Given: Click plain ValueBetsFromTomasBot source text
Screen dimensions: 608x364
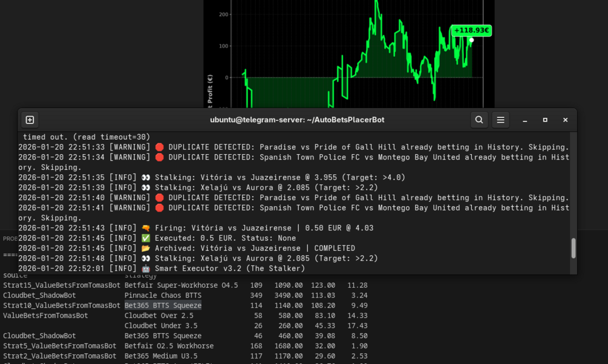Looking at the screenshot, I should coord(45,316).
